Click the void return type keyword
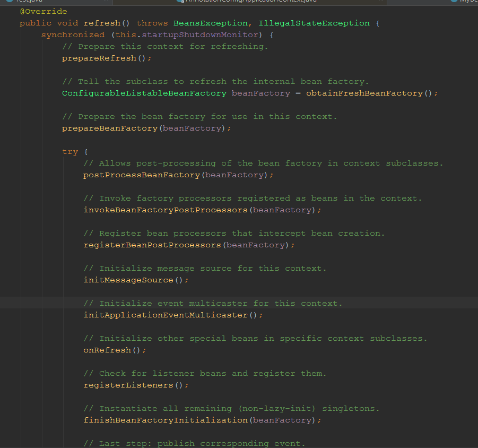The height and width of the screenshot is (448, 478). click(67, 23)
